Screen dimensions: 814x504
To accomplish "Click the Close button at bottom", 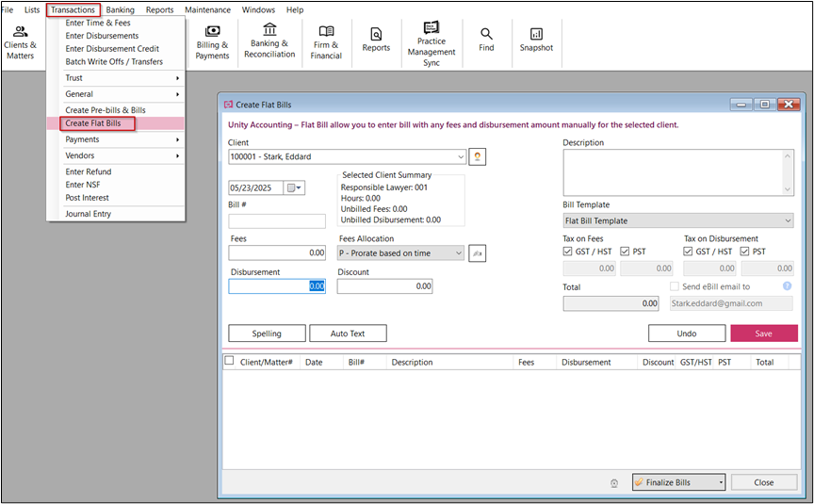I will 764,482.
